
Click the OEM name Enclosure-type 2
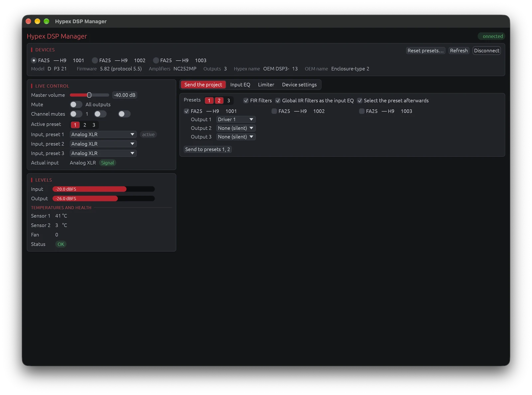click(350, 69)
